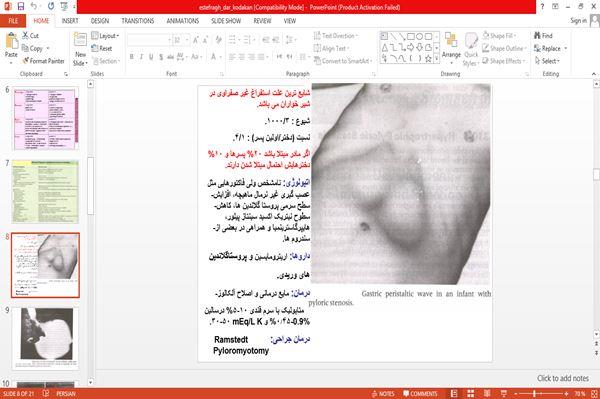Select slide 7 thumbnail

(45, 192)
